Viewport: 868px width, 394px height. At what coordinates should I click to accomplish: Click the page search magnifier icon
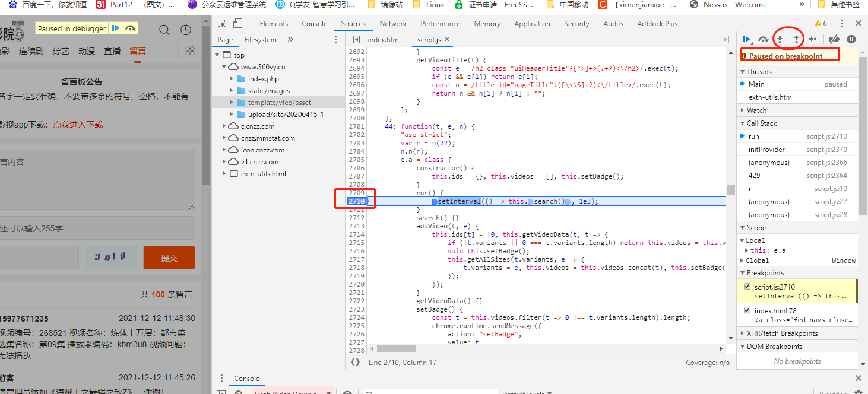click(164, 30)
